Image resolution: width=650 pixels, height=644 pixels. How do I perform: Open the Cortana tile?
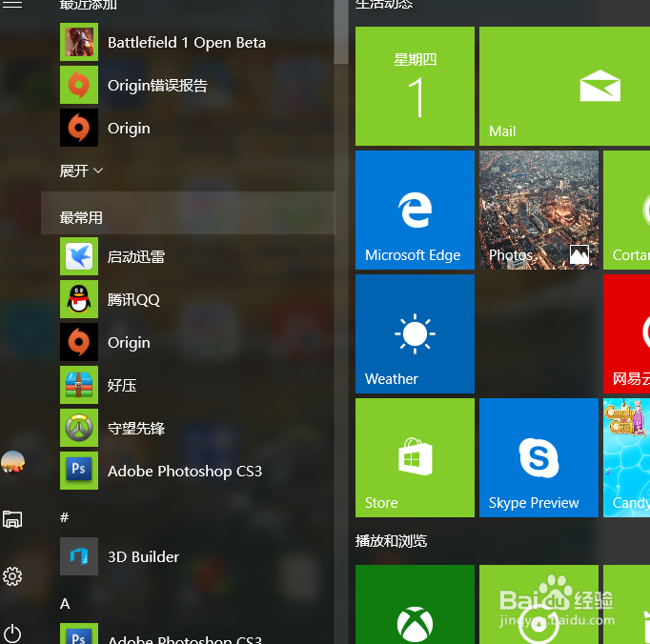click(627, 211)
